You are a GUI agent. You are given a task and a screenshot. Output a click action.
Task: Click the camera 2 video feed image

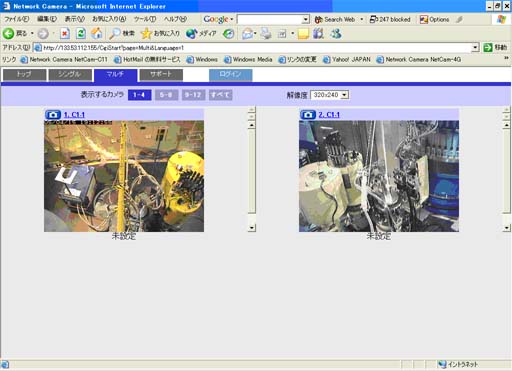[x=379, y=176]
